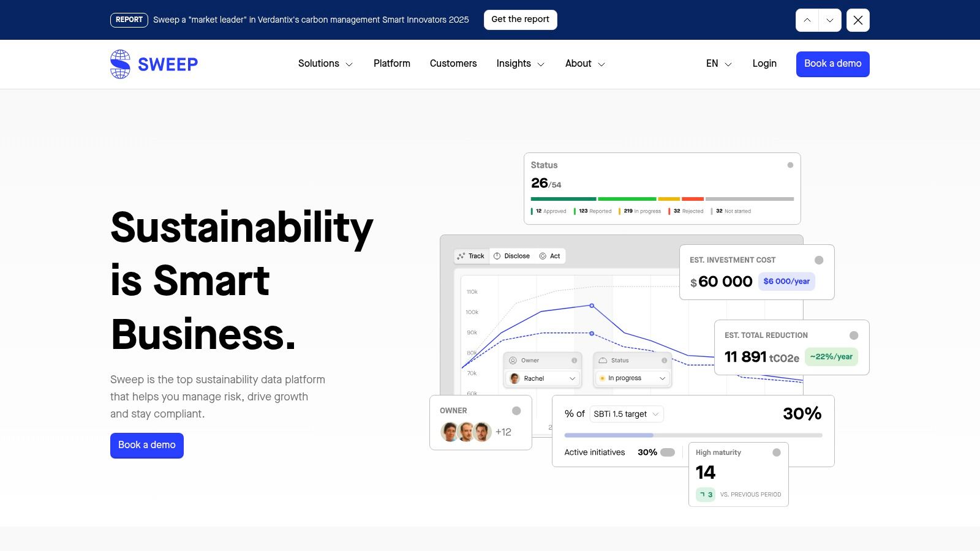Click the Login link

764,64
